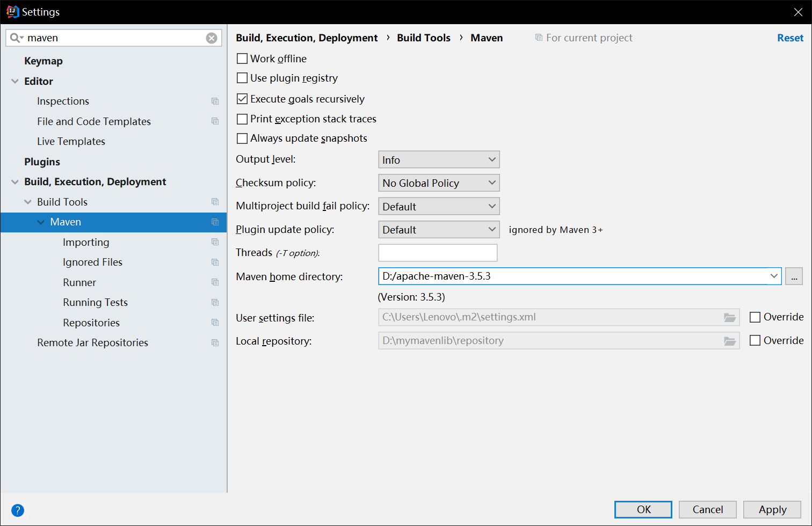
Task: Select Importing under Maven
Action: point(86,242)
